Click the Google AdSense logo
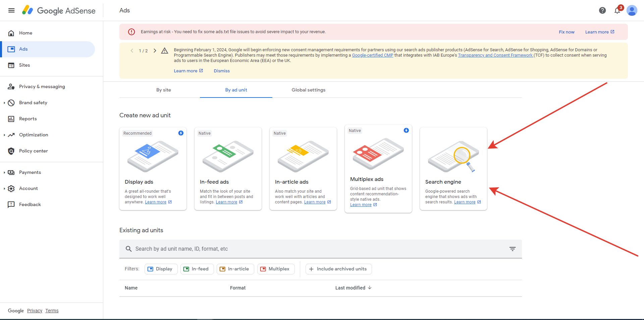The image size is (644, 320). click(x=59, y=10)
